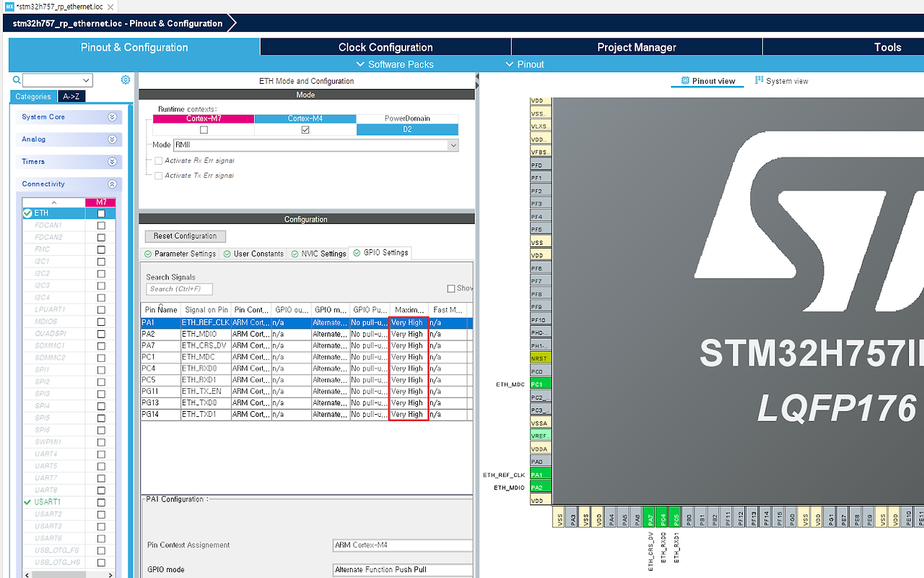Switch to Tools tab
Screen dimensions: 924x578
[887, 47]
